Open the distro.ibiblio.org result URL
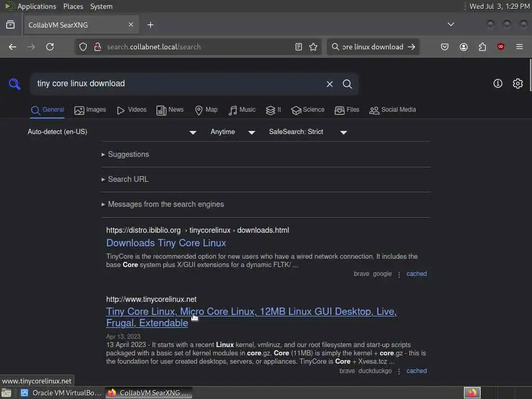 (197, 230)
